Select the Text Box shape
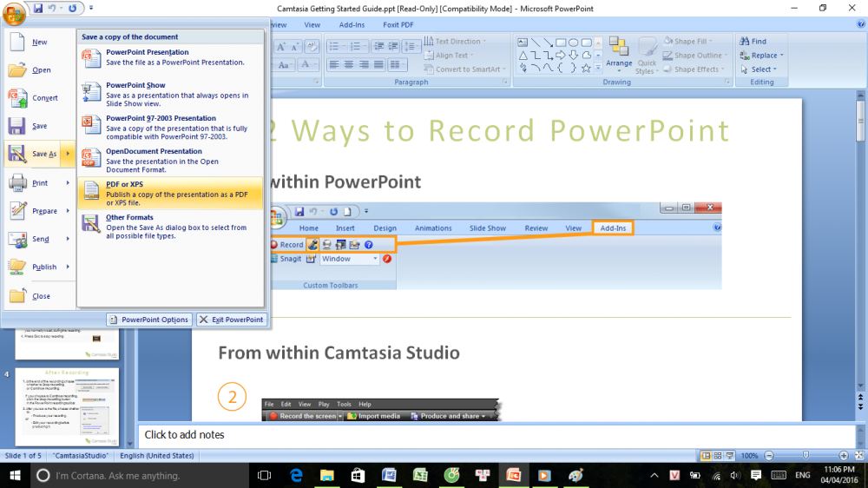The image size is (868, 488). click(523, 43)
